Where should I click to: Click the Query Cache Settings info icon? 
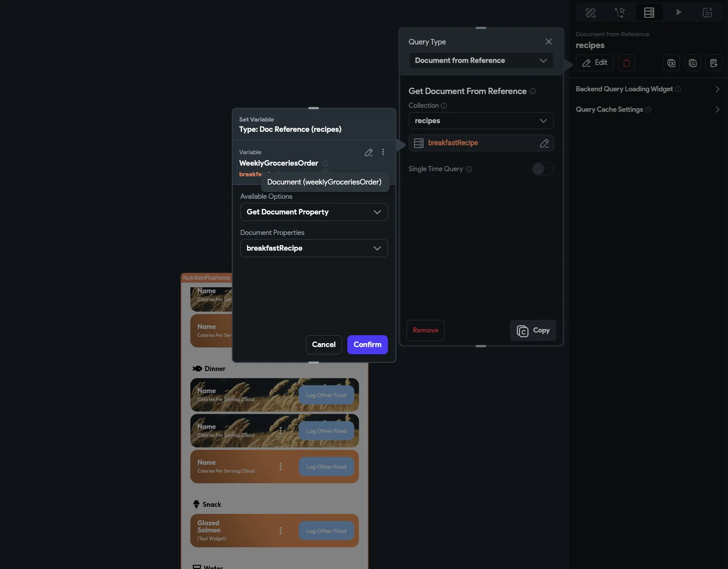(648, 109)
